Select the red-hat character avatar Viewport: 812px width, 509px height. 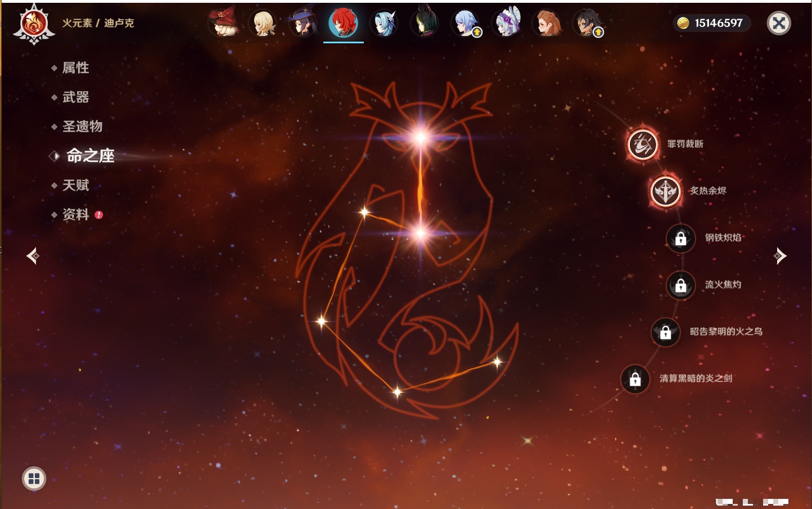(x=223, y=22)
